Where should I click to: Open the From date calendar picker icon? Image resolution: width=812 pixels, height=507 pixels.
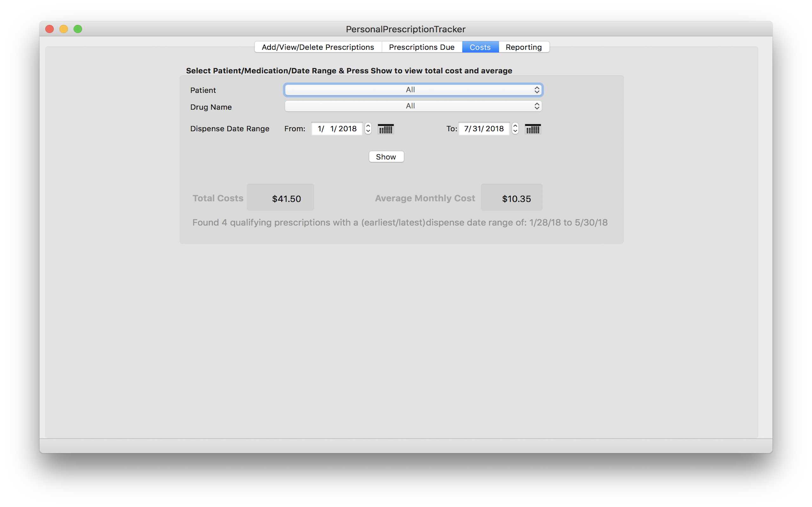point(385,129)
